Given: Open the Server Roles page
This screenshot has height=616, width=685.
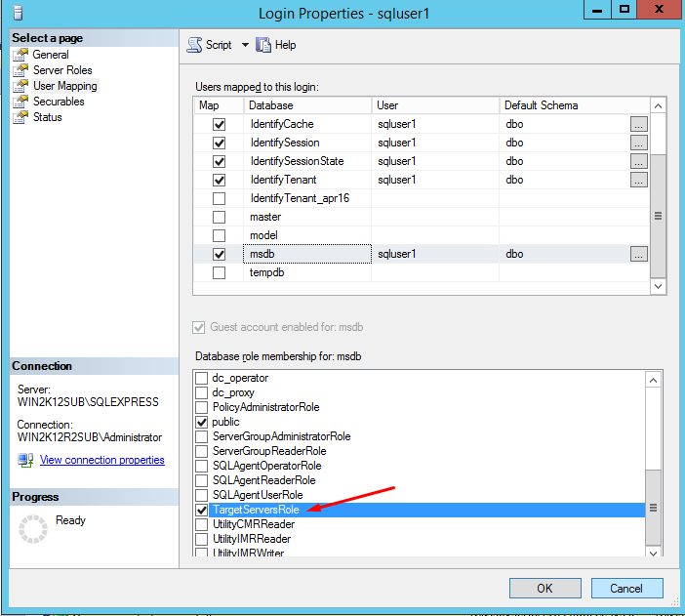Looking at the screenshot, I should tap(62, 70).
